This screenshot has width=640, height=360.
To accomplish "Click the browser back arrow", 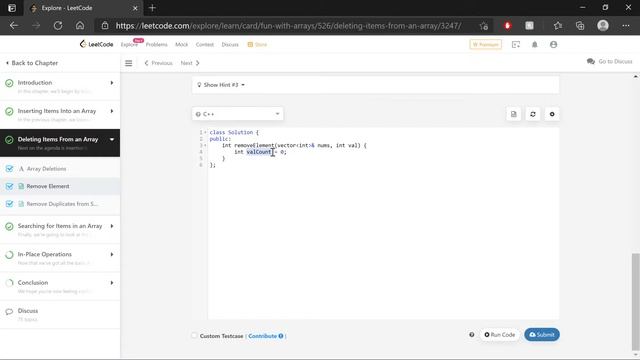I will coord(14,26).
